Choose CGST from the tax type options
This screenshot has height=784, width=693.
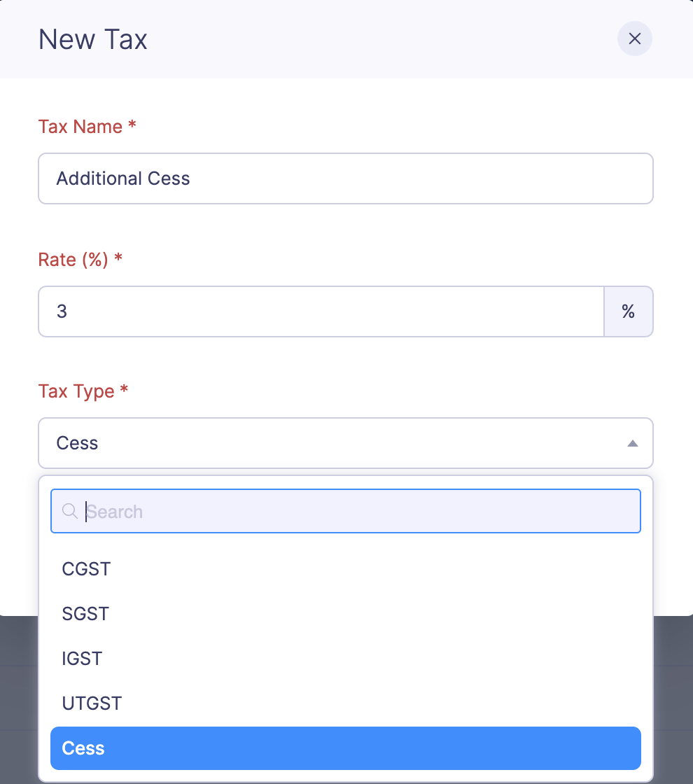86,568
